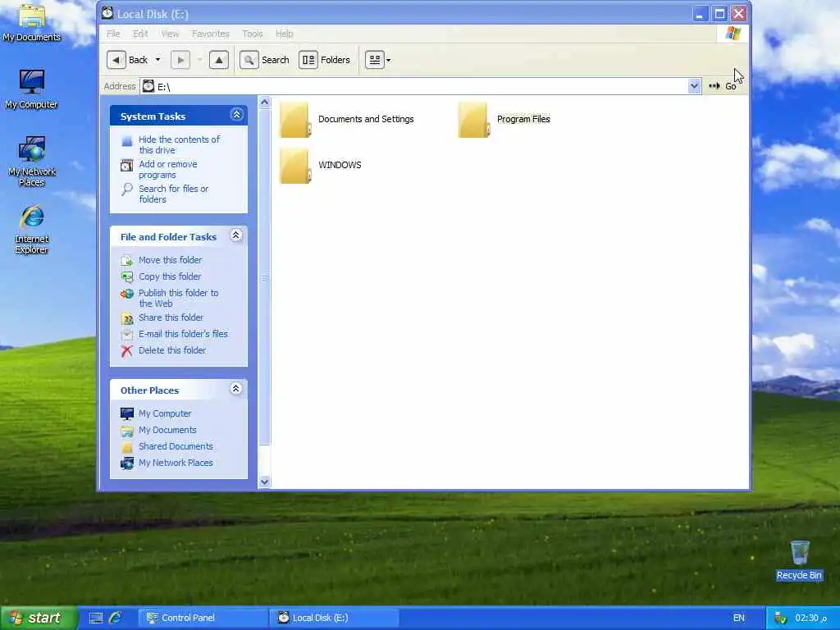The width and height of the screenshot is (840, 630).
Task: Click Local Disk (E:) taskbar button
Action: (x=333, y=618)
